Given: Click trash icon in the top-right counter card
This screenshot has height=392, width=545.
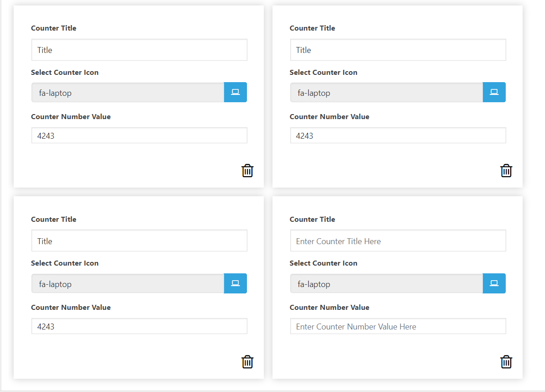Looking at the screenshot, I should 506,171.
